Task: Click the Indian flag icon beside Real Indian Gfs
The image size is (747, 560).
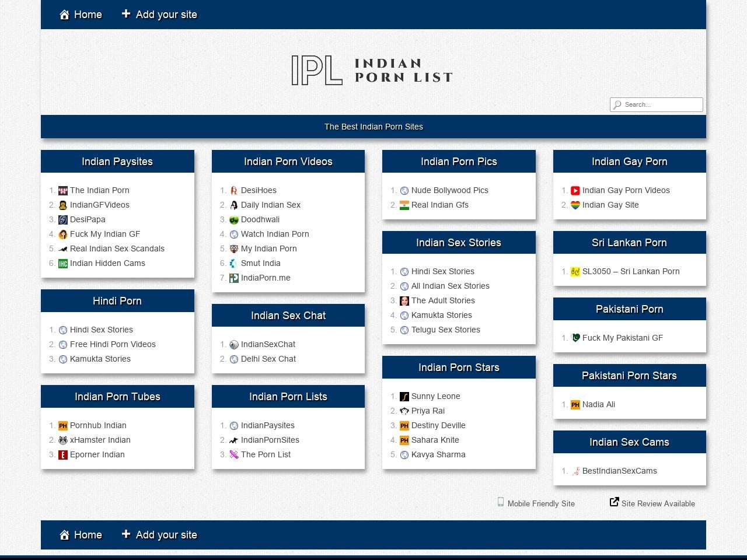Action: (x=404, y=205)
